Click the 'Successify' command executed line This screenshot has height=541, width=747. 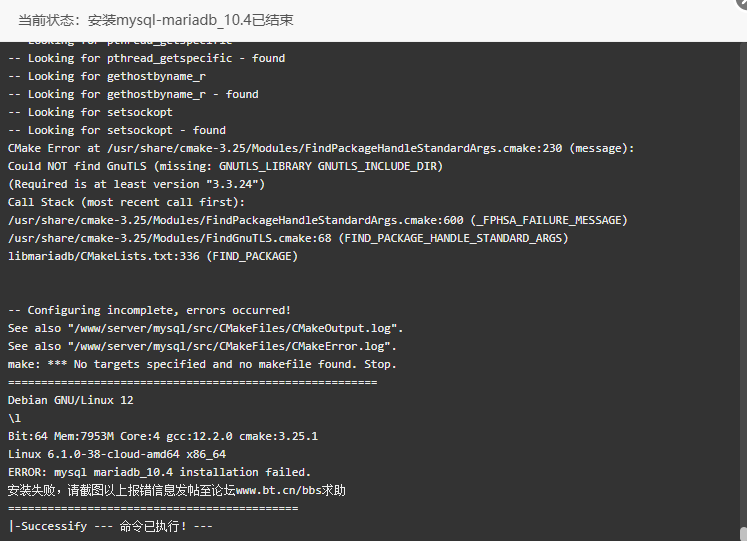(110, 526)
